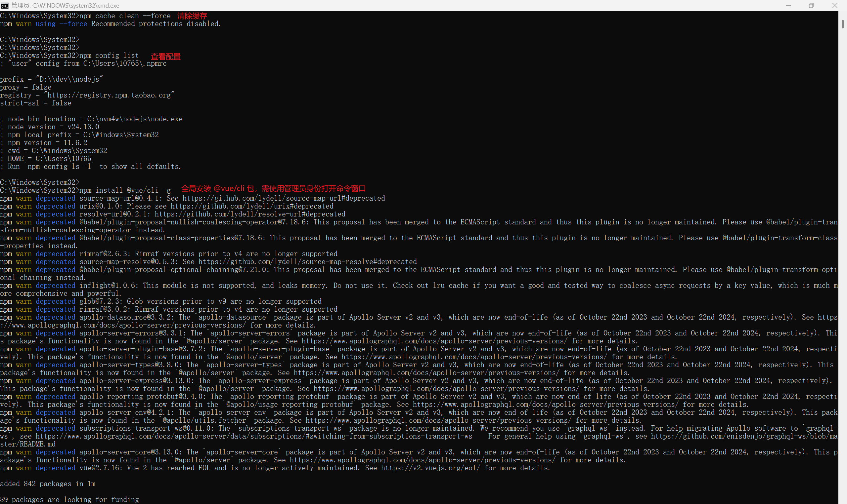Click the npm config list command text
Image resolution: width=847 pixels, height=504 pixels.
tap(109, 56)
